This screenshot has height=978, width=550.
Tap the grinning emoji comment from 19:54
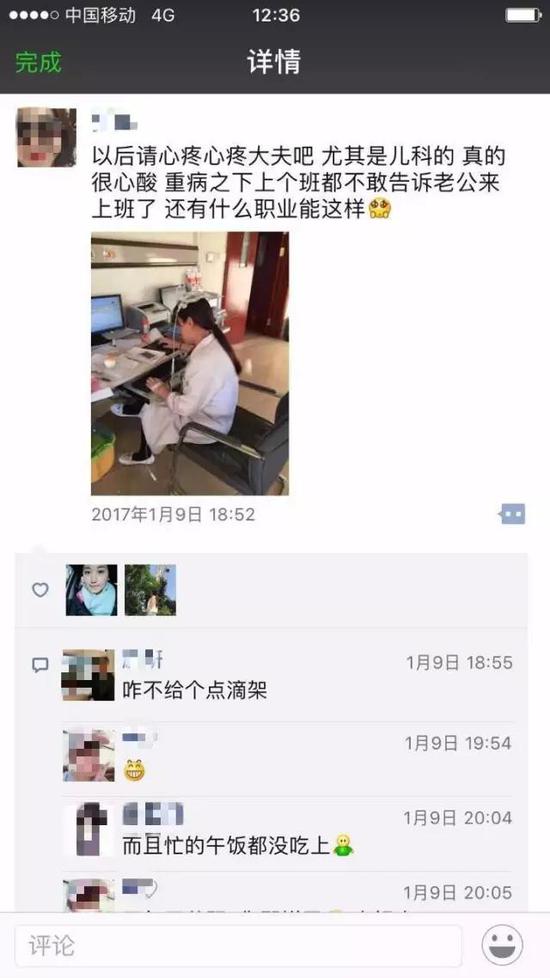(x=134, y=772)
